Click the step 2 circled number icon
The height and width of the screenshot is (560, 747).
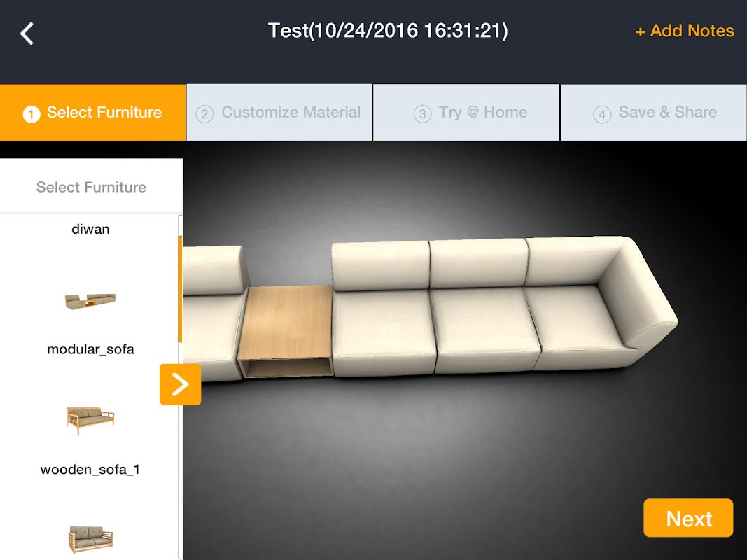point(204,114)
